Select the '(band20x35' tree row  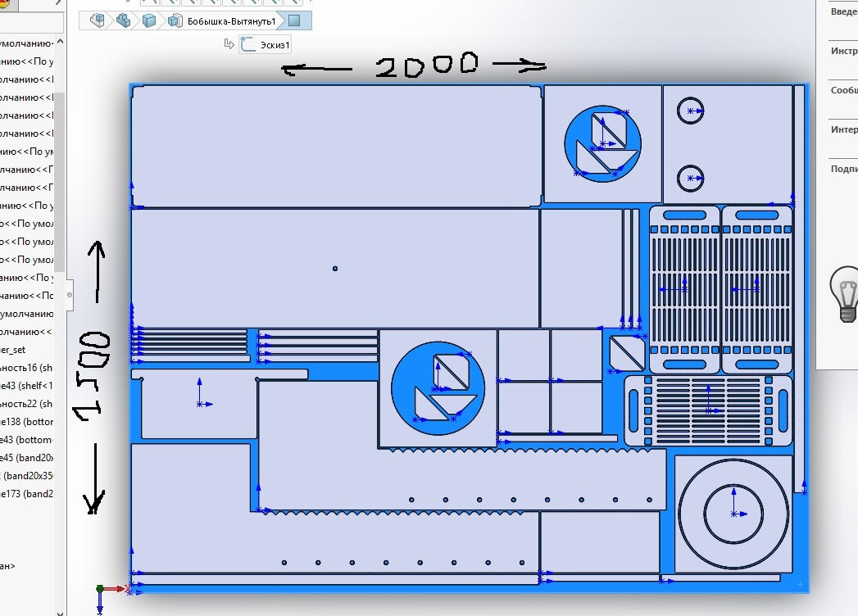tap(27, 476)
